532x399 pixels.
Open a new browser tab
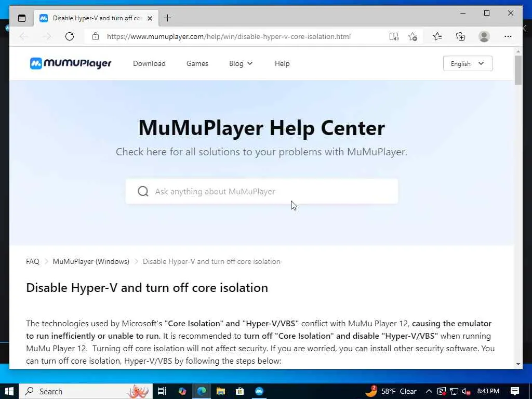pyautogui.click(x=168, y=18)
